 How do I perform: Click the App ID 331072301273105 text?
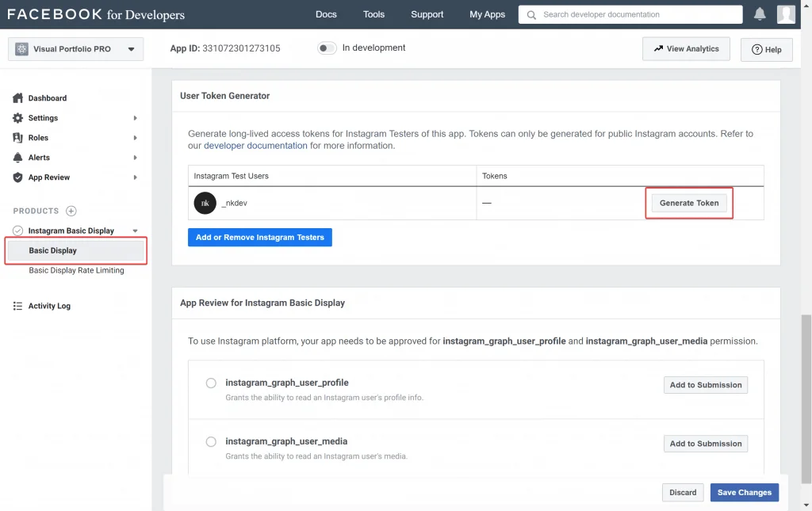point(224,48)
